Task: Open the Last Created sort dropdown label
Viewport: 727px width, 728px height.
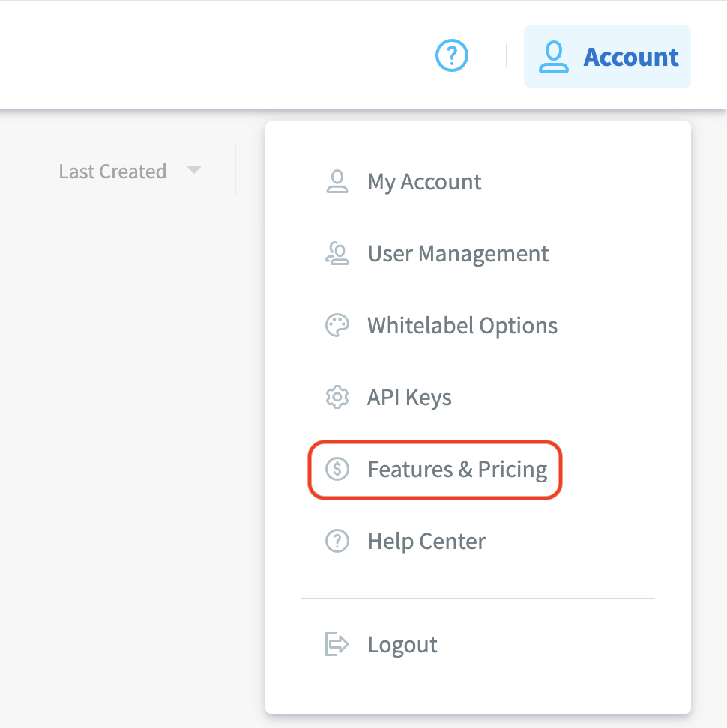Action: (x=112, y=172)
